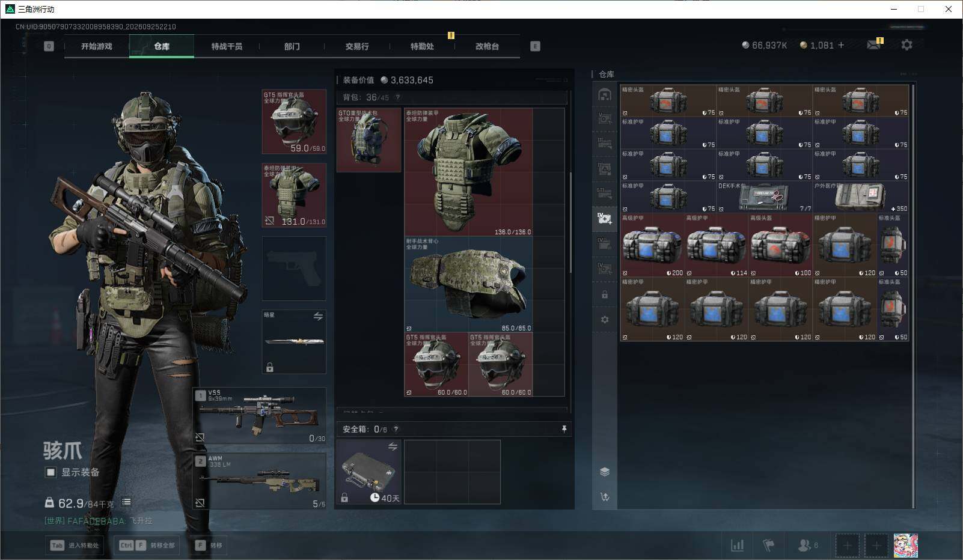This screenshot has height=560, width=963.
Task: Select the VSS weapon slot
Action: [260, 415]
